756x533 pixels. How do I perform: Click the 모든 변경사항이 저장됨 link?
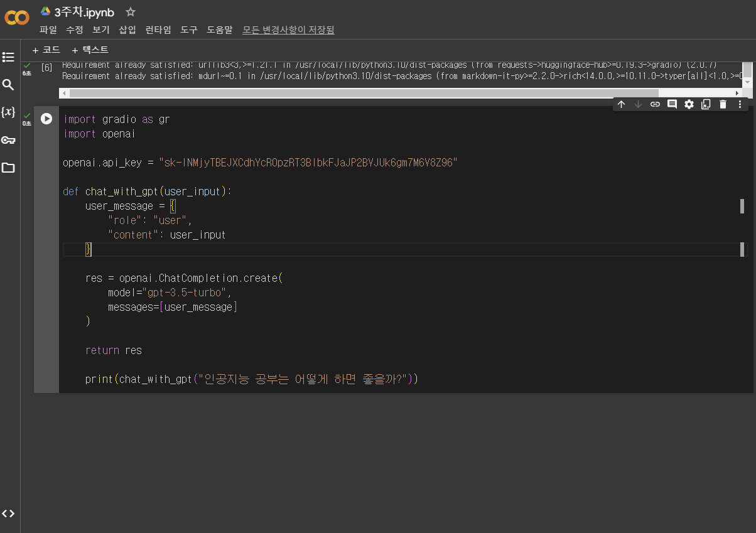point(288,30)
